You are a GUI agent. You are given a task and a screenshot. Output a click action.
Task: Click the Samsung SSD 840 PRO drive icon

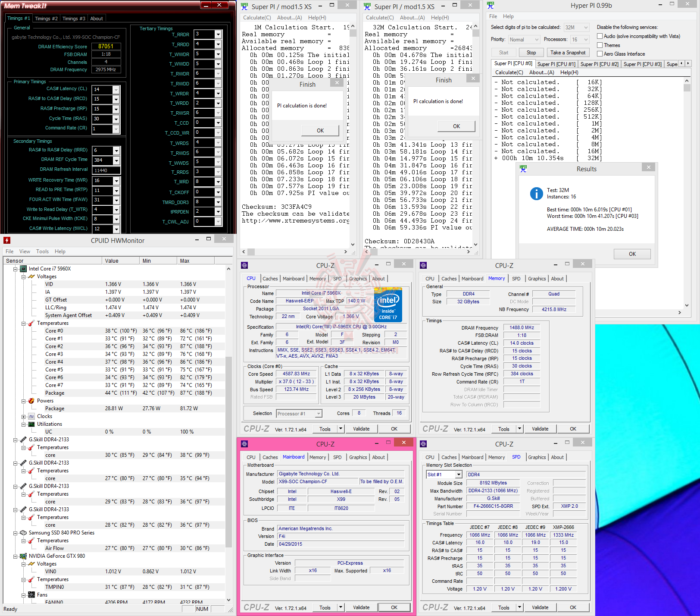[23, 533]
